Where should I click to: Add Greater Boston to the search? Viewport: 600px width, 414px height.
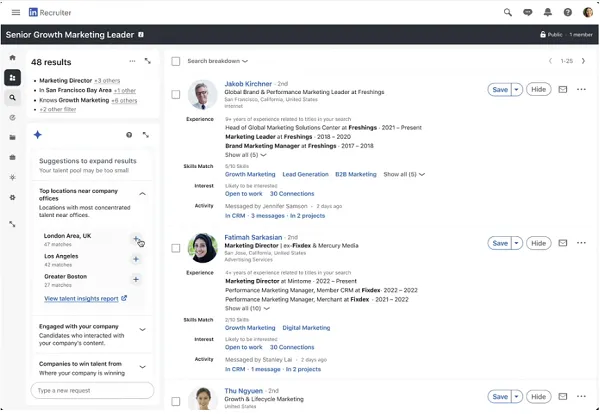(x=136, y=279)
